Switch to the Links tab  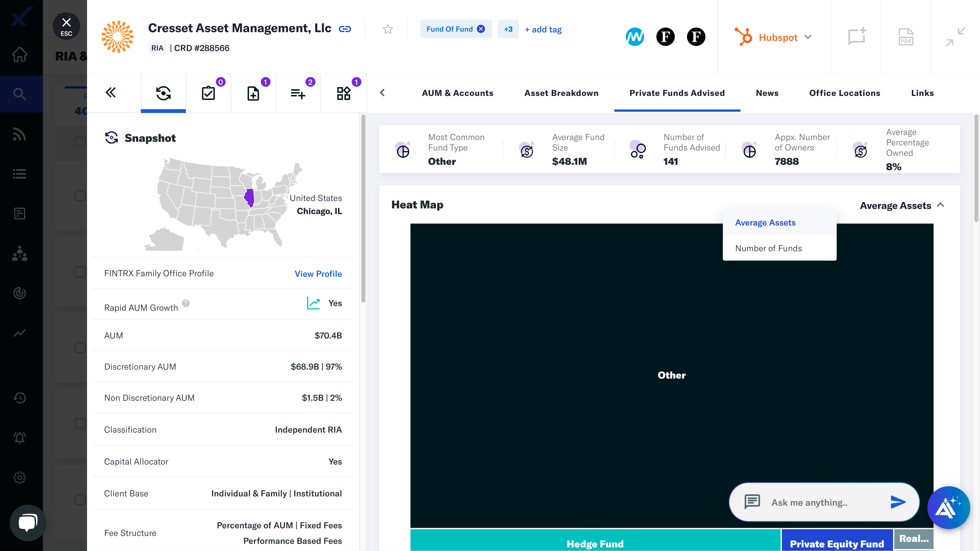point(922,93)
